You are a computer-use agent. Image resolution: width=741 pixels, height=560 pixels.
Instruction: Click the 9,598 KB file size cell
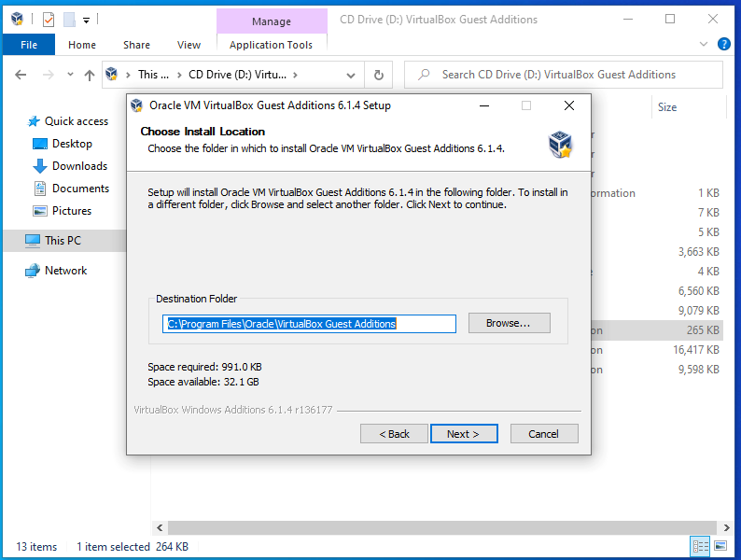[x=698, y=370]
